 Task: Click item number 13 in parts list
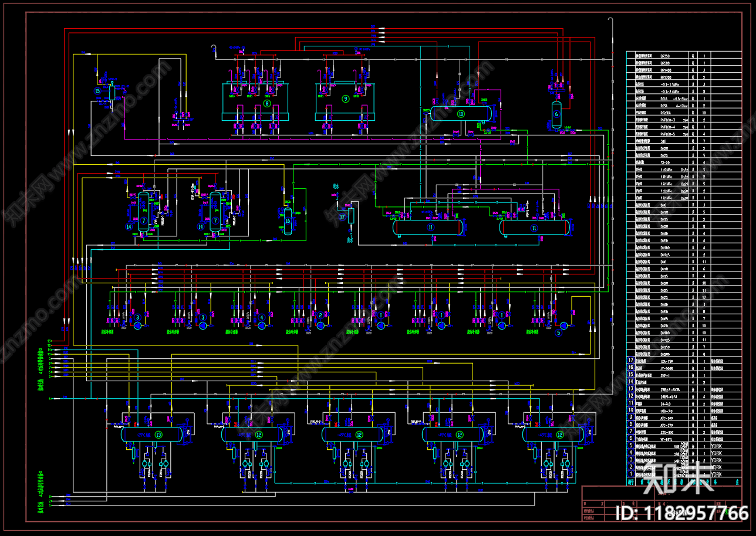631,389
